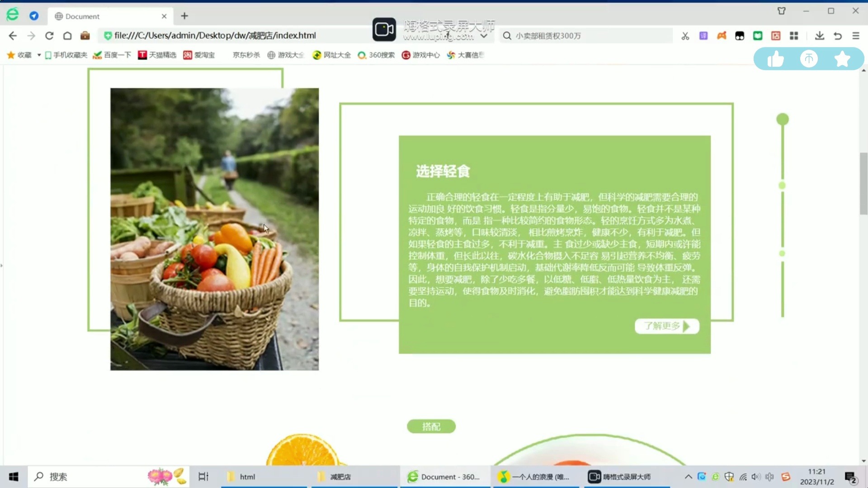Screen dimensions: 868x488
Task: Open the browser hamburger menu
Action: click(856, 36)
